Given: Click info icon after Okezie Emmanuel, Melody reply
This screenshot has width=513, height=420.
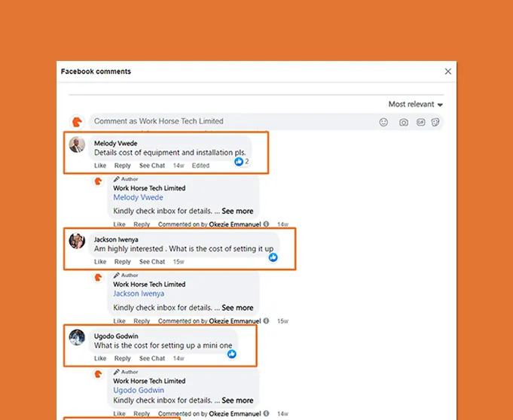Looking at the screenshot, I should click(267, 224).
